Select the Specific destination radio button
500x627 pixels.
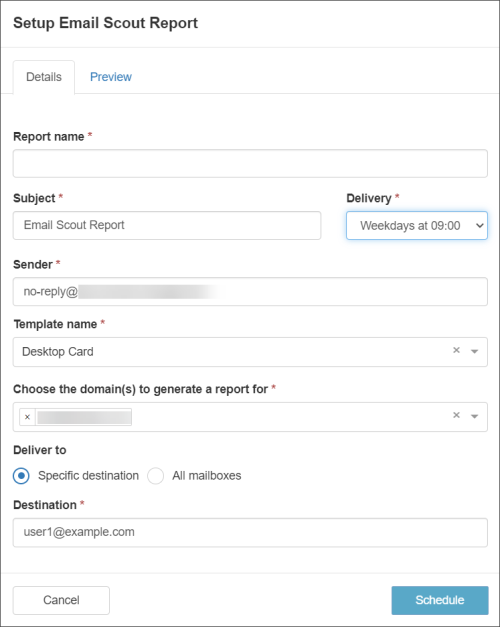pos(21,476)
